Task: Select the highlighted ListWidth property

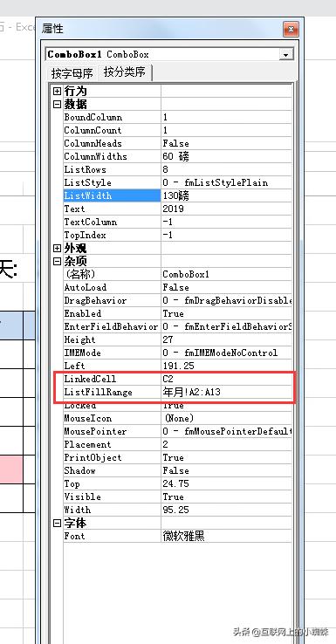Action: pyautogui.click(x=112, y=196)
